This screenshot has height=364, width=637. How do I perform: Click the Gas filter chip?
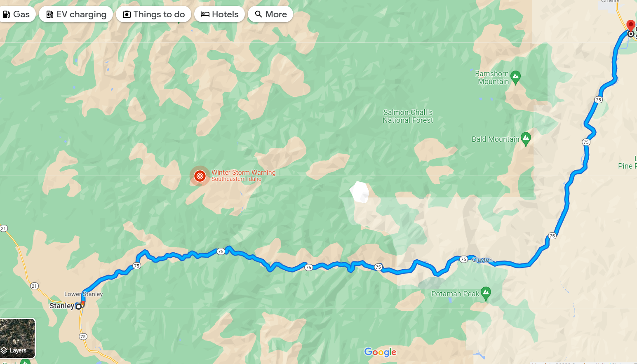tap(16, 14)
